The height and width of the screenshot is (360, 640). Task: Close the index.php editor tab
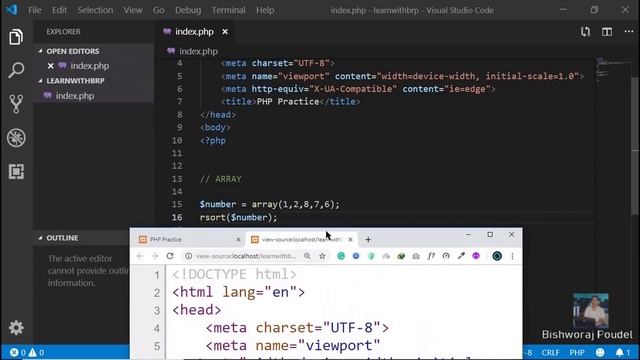tap(225, 32)
